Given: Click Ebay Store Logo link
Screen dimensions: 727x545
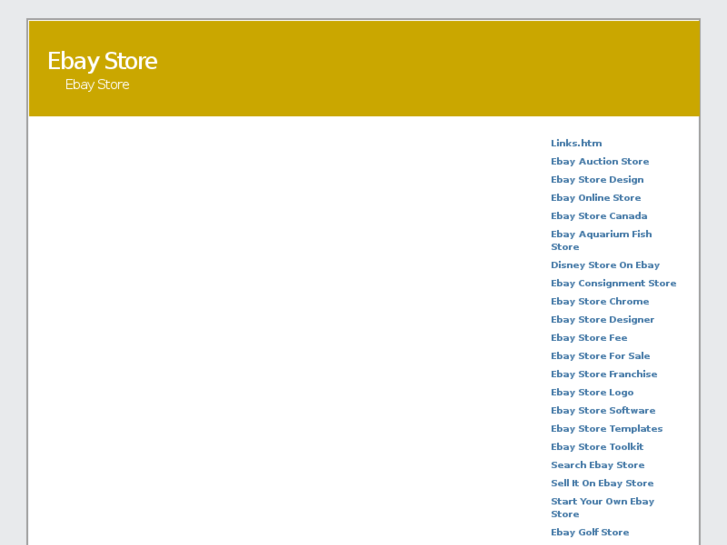Looking at the screenshot, I should coord(592,392).
